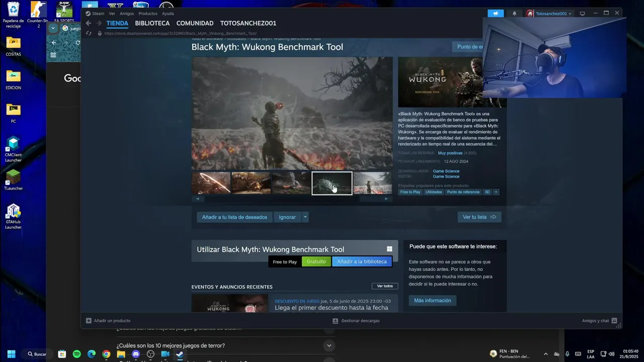
Task: Click the download icon beside 'Gestionar descargas'
Action: (x=336, y=320)
